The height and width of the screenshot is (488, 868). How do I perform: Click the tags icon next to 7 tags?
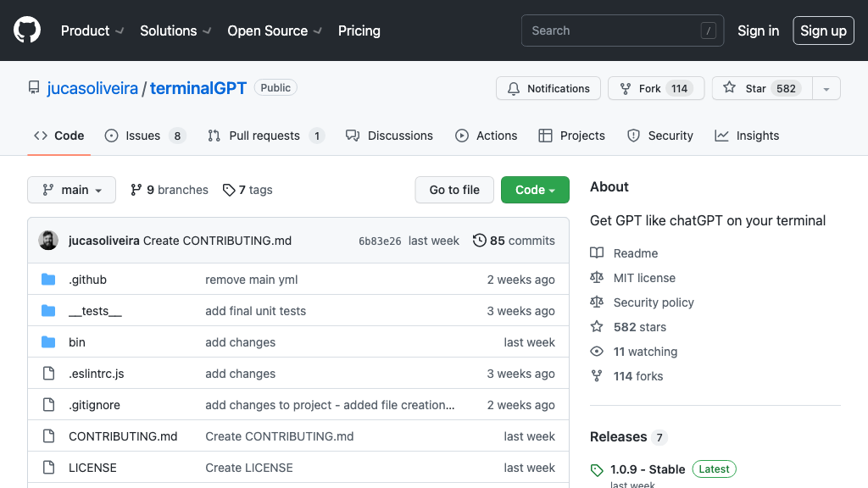tap(229, 190)
